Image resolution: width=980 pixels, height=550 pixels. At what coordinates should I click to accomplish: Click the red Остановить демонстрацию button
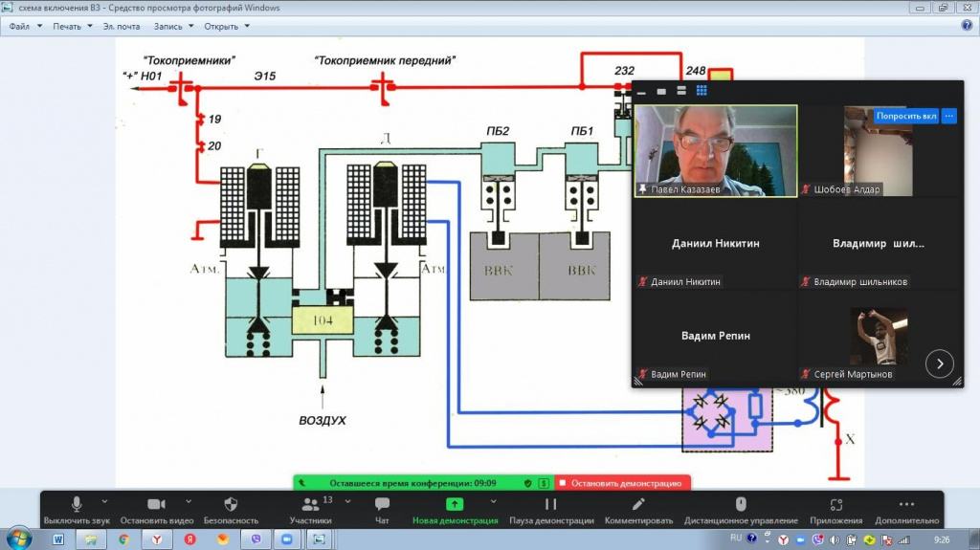point(622,483)
